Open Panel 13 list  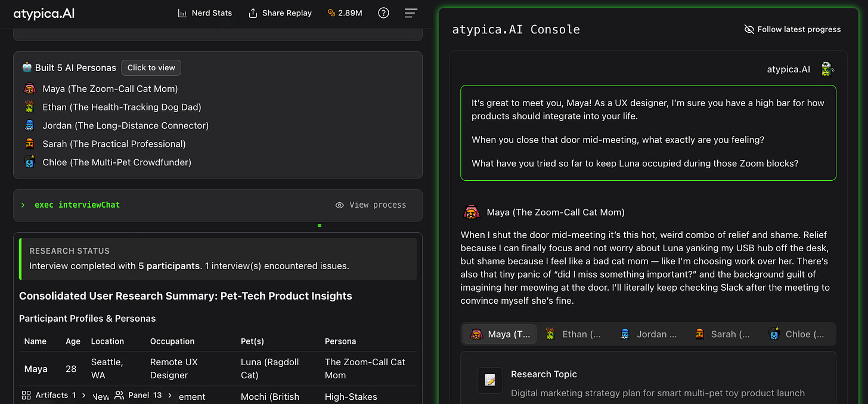click(x=144, y=395)
